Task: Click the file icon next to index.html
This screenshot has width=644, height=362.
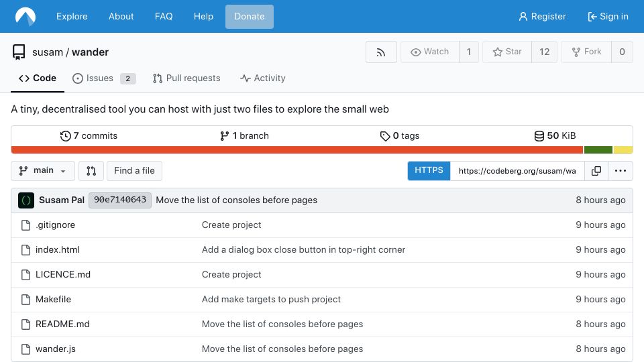Action: tap(26, 250)
